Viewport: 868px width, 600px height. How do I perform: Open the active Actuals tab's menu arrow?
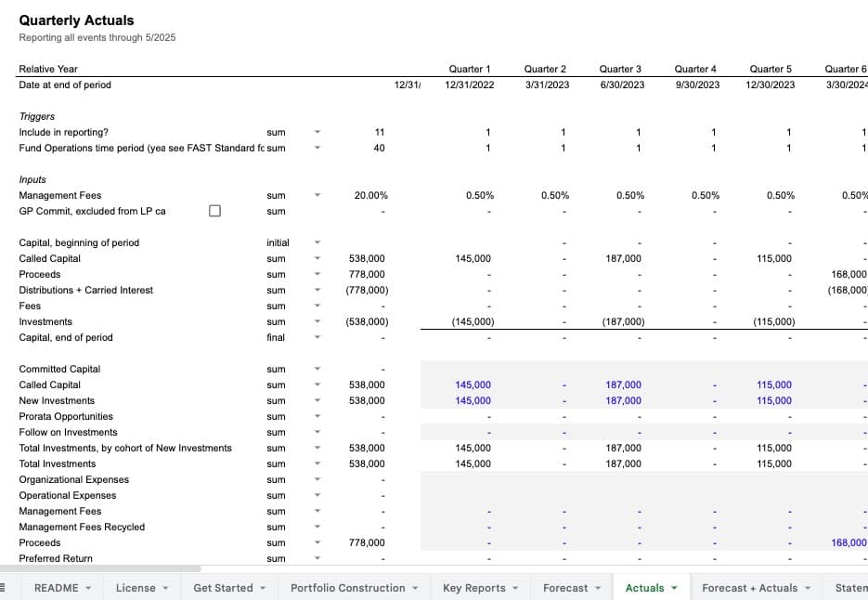pos(674,588)
